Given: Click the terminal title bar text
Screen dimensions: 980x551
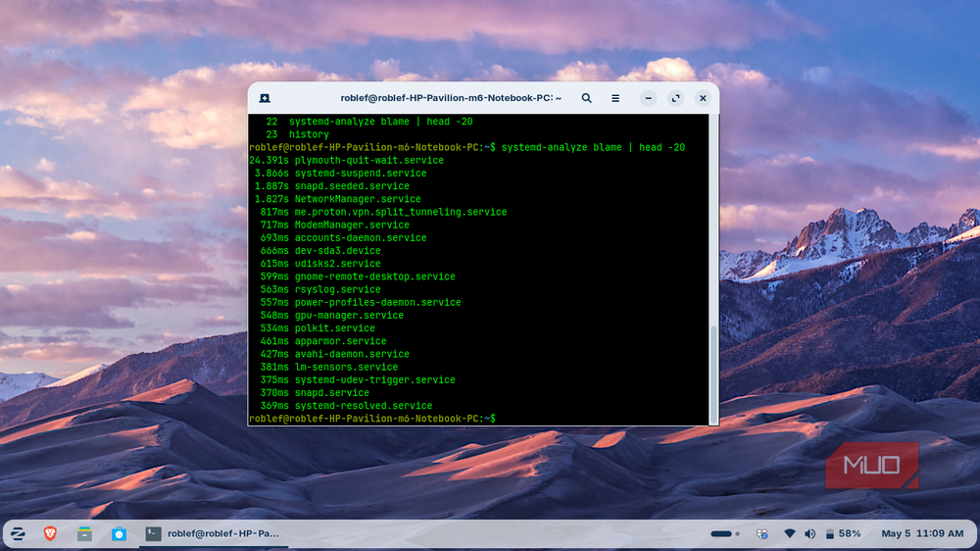Looking at the screenshot, I should (451, 98).
